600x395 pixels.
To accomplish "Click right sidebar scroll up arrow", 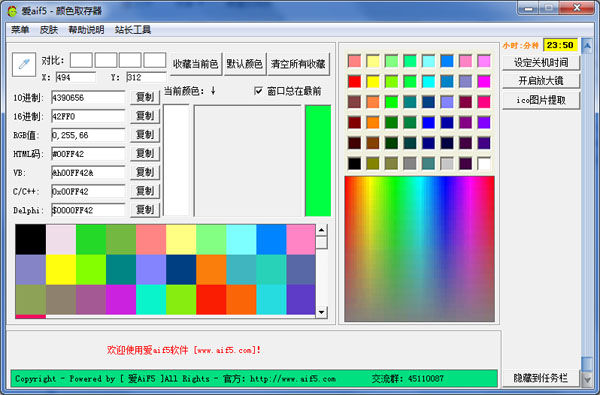I will [587, 46].
